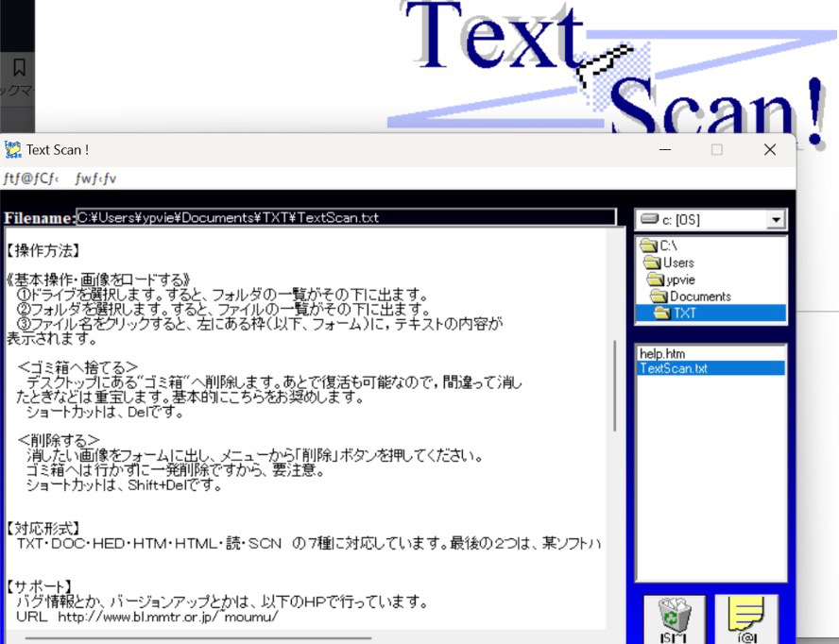Click the <削除する> line
The height and width of the screenshot is (644, 839).
59,440
